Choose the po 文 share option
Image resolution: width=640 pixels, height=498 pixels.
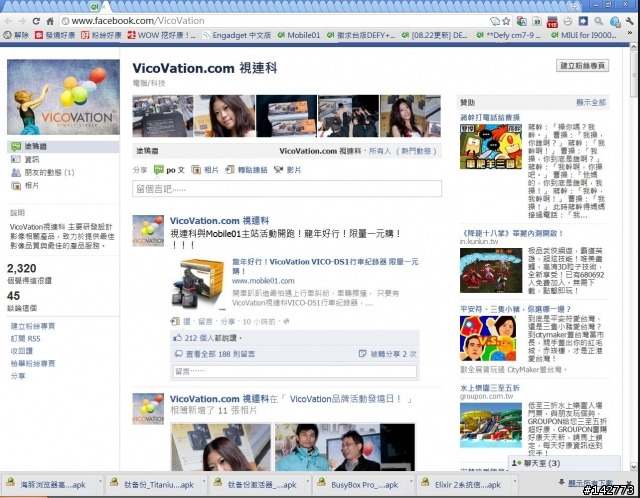click(169, 170)
